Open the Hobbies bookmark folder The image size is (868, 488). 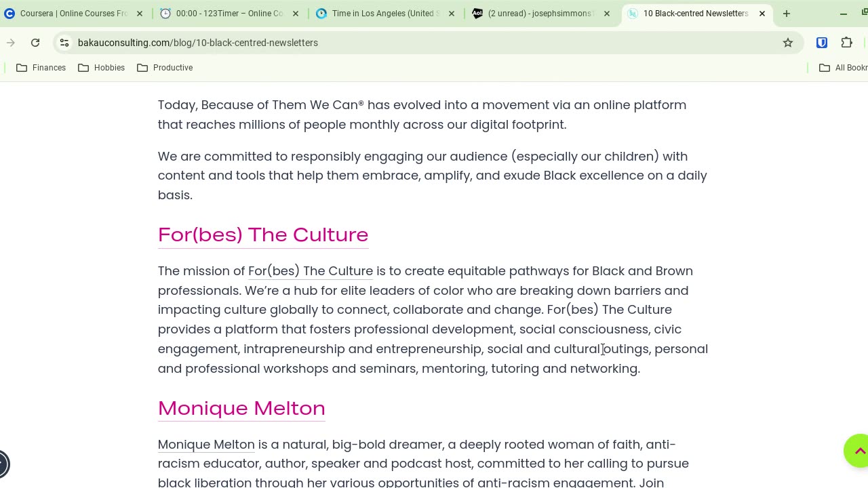point(102,68)
